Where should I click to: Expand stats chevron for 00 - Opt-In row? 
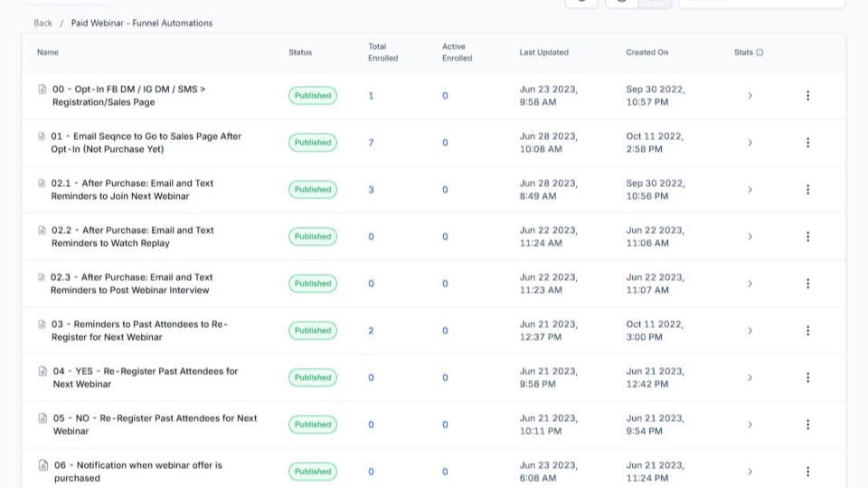pyautogui.click(x=750, y=96)
